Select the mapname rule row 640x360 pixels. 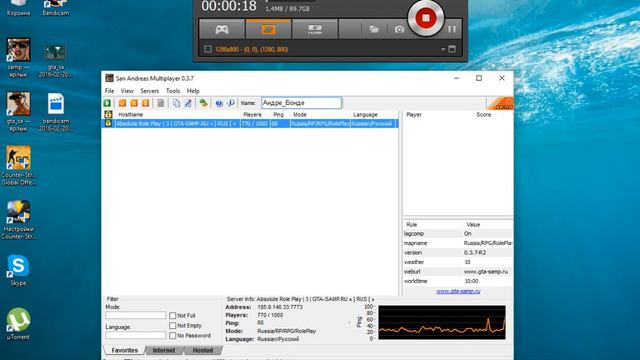458,243
